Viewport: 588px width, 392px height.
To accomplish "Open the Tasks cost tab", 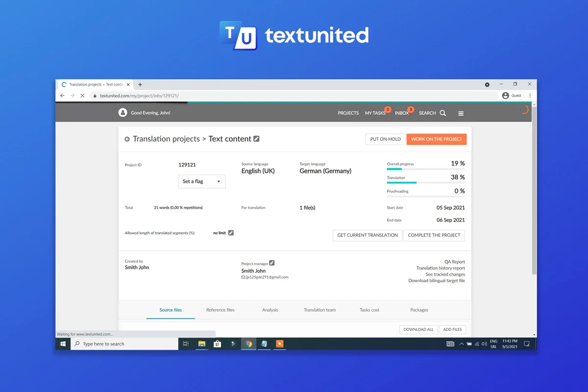I will 369,310.
